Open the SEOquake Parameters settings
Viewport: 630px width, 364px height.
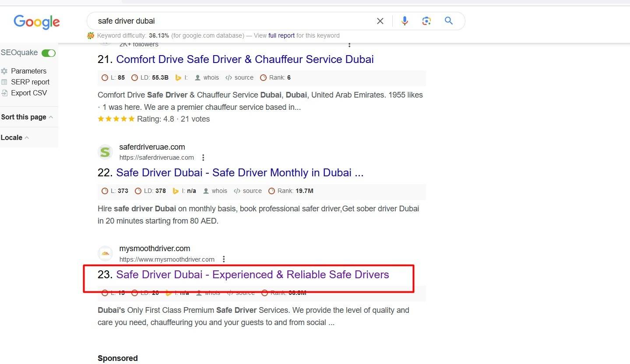(x=28, y=71)
